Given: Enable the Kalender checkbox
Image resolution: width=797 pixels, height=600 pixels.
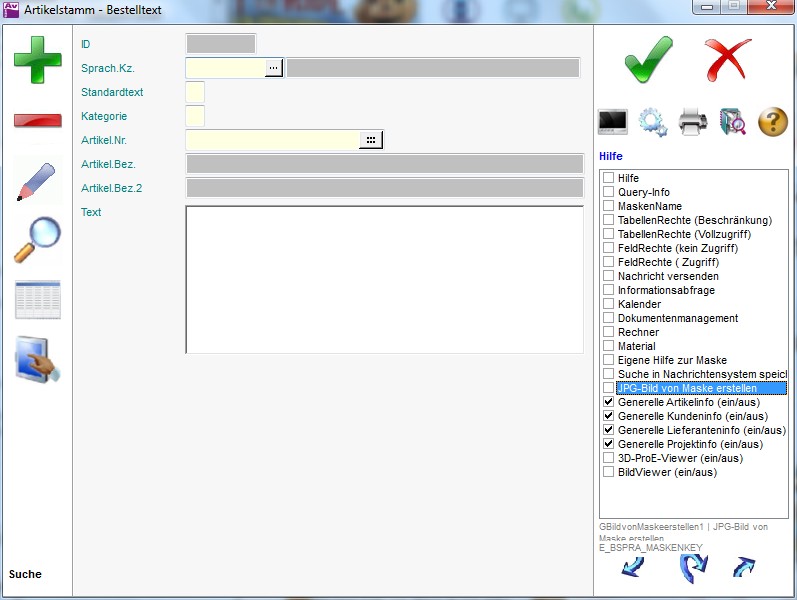Looking at the screenshot, I should [x=608, y=304].
